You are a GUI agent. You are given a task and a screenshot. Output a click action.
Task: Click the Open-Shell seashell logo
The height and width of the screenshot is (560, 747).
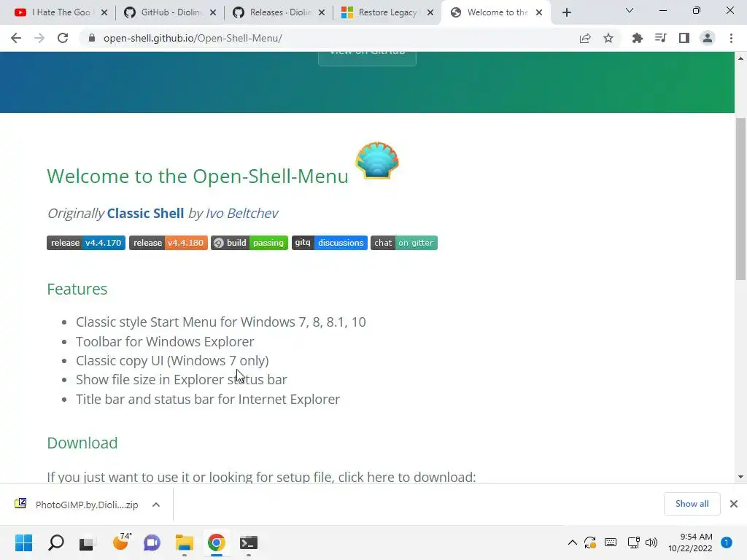pos(377,160)
